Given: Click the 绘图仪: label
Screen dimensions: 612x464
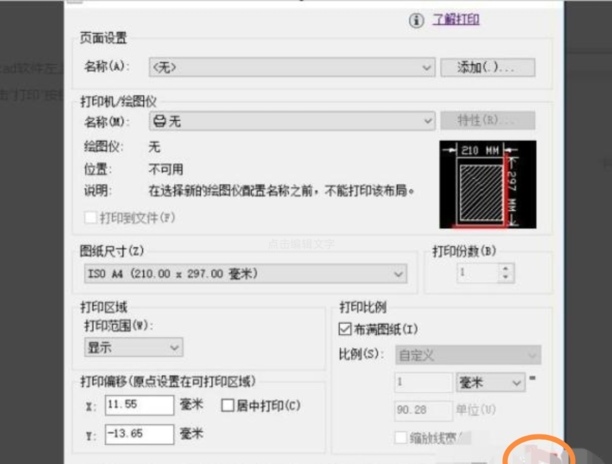Looking at the screenshot, I should point(103,147).
